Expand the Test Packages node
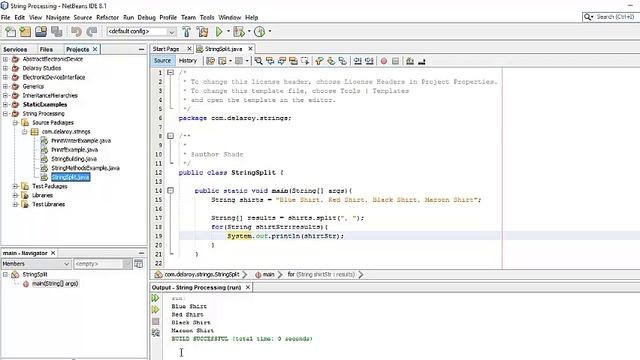640x360 pixels. coord(15,186)
